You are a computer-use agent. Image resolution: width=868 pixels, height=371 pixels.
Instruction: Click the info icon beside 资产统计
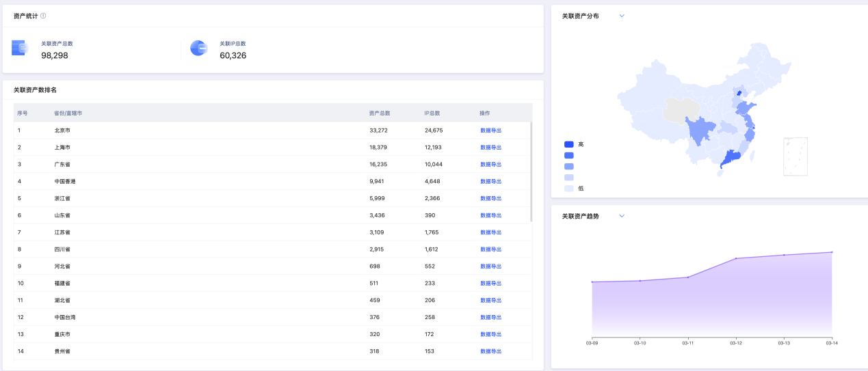[43, 16]
